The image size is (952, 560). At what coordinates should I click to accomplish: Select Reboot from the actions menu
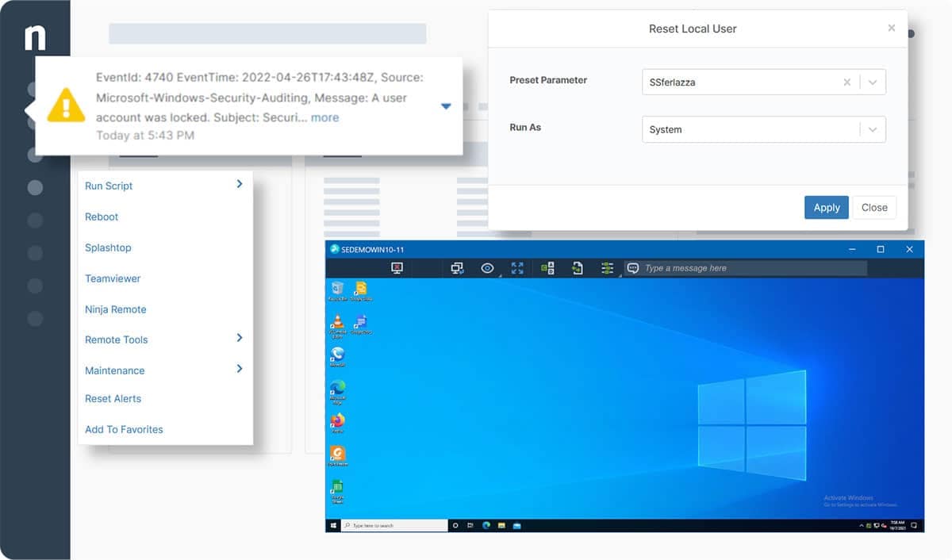[x=101, y=217]
